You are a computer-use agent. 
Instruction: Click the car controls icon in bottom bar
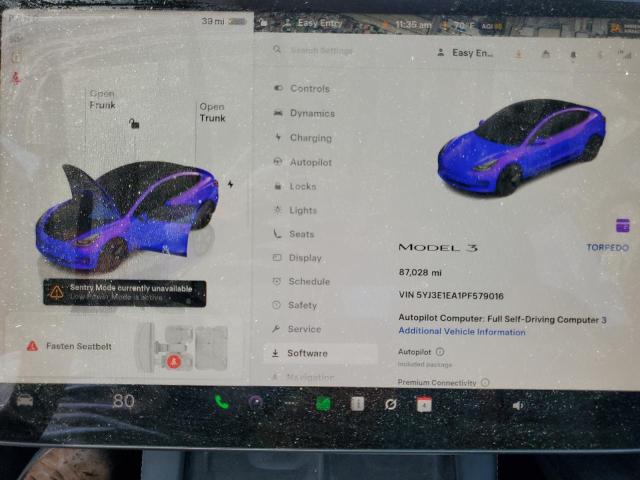click(x=24, y=400)
